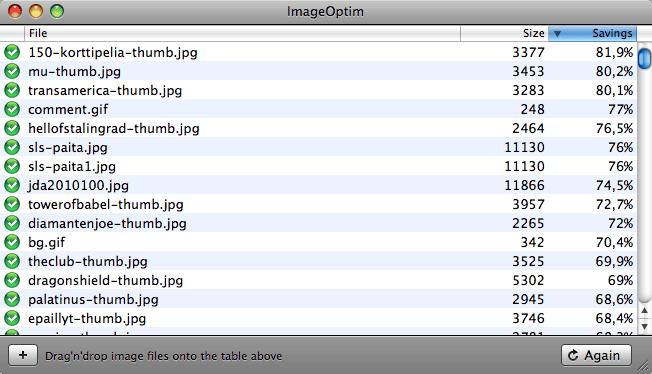The height and width of the screenshot is (374, 652).
Task: Select the status icon beside epaillyt-thumb.jpg
Action: click(12, 318)
